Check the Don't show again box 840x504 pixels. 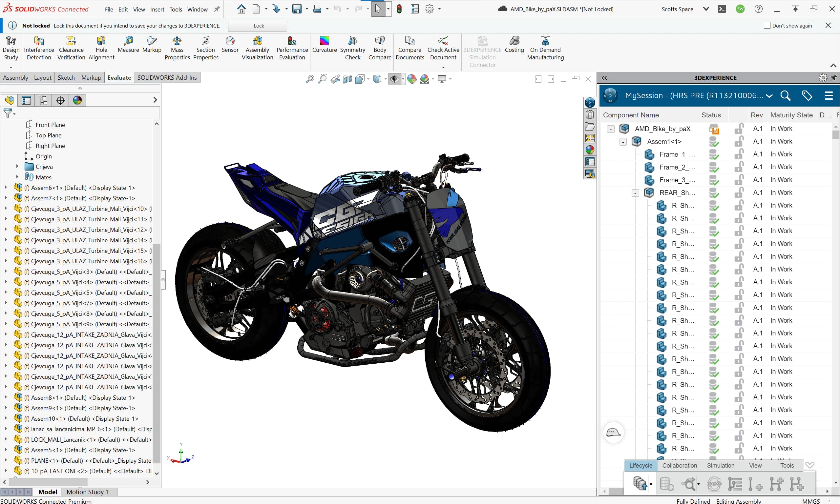click(x=766, y=26)
